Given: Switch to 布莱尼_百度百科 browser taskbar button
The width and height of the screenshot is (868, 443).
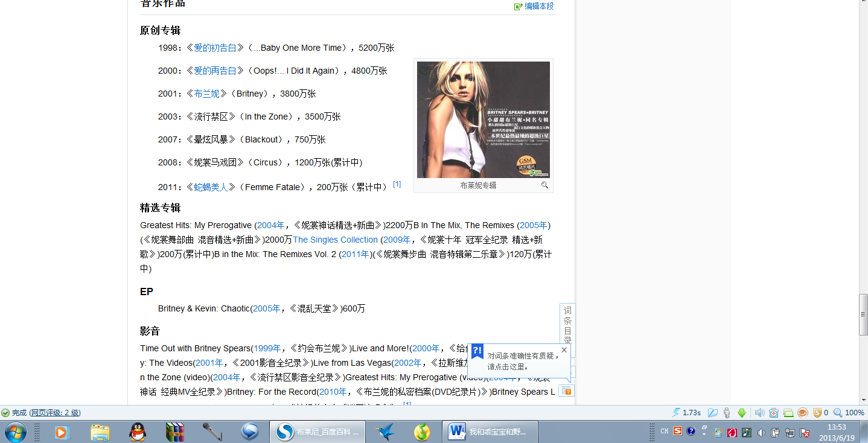Looking at the screenshot, I should coord(318,432).
